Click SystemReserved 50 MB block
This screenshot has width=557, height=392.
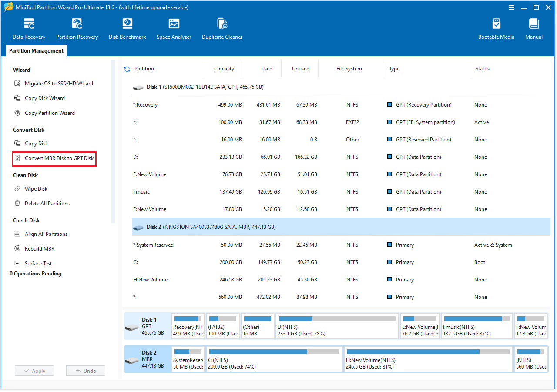click(188, 359)
